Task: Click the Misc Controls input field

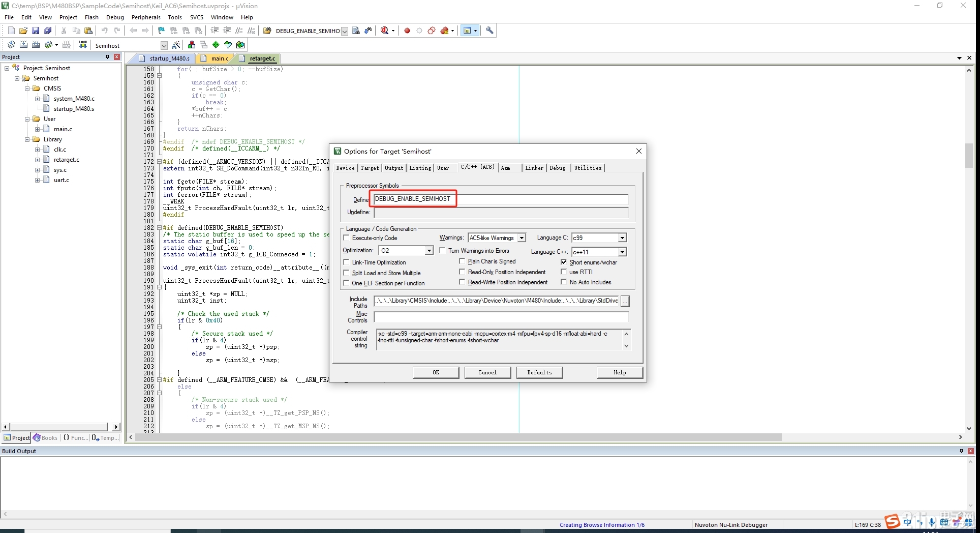Action: (x=501, y=317)
